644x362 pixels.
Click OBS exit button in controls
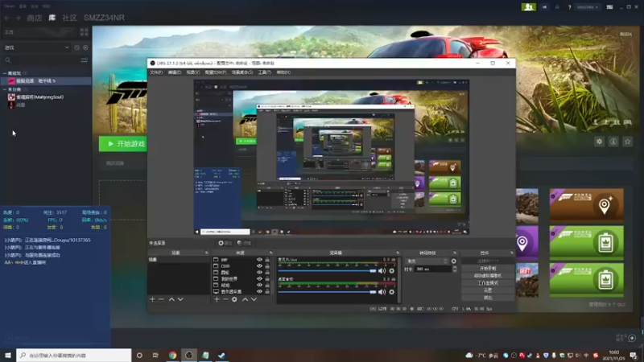(488, 298)
